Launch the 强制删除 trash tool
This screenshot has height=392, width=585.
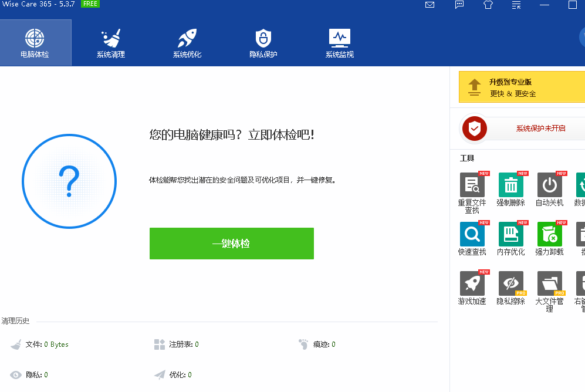click(510, 190)
